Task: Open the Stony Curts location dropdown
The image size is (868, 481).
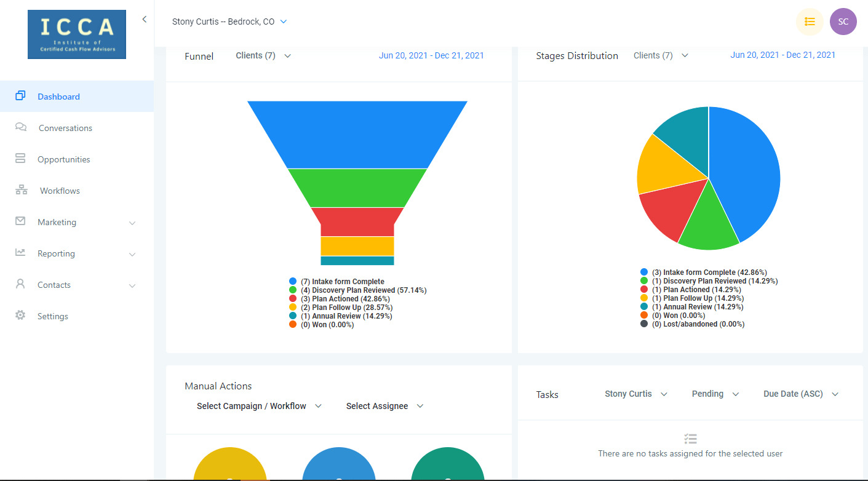Action: [x=229, y=22]
